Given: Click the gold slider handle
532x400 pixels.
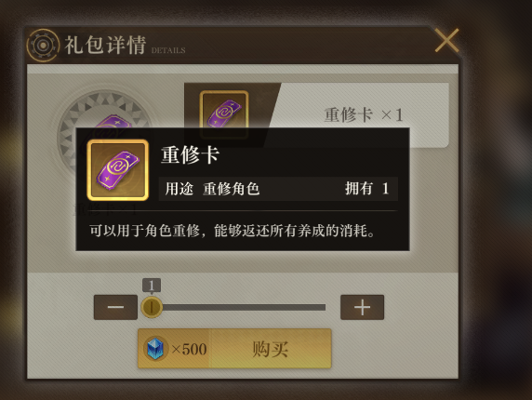Looking at the screenshot, I should 152,307.
